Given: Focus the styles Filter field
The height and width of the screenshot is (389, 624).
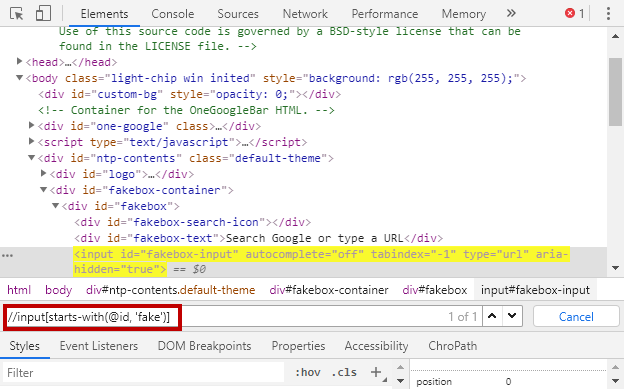Looking at the screenshot, I should coord(144,373).
